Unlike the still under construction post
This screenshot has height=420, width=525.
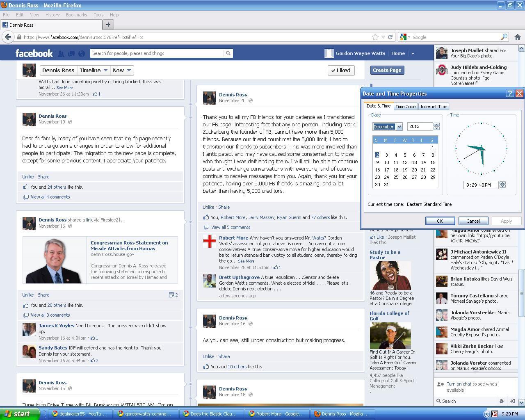(208, 356)
